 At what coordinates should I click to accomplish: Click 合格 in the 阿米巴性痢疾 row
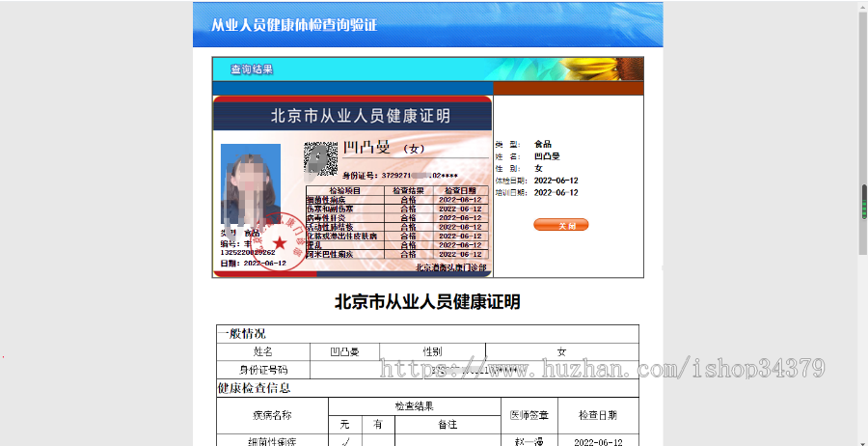click(x=409, y=254)
